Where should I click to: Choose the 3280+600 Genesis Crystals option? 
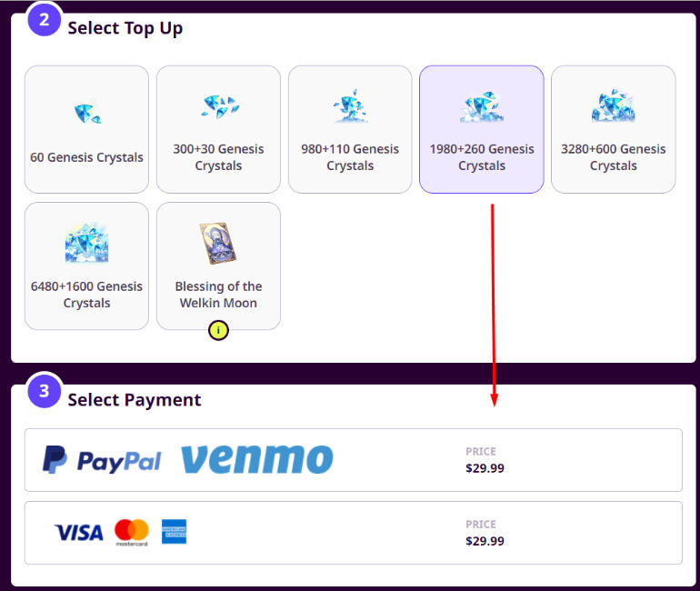click(x=614, y=129)
